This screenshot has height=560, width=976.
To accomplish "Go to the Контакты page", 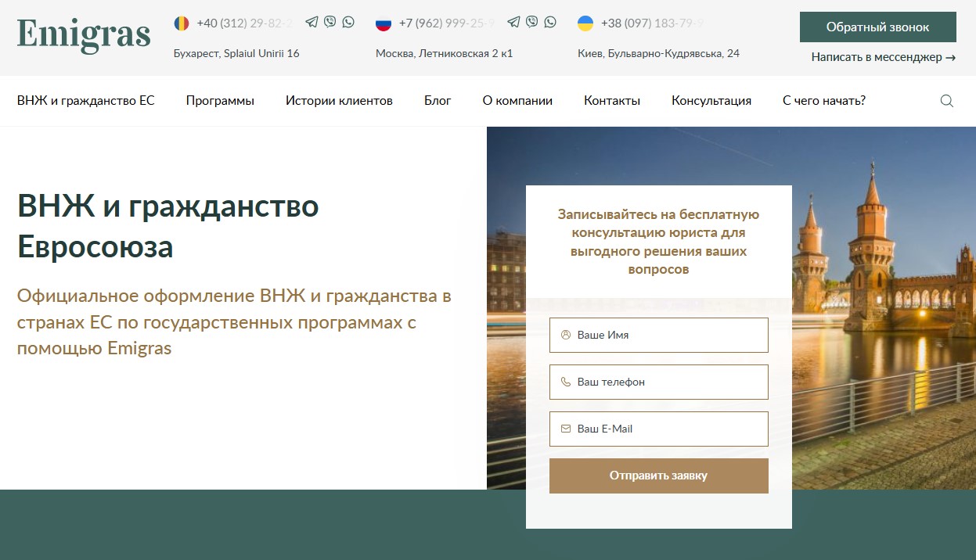I will coord(612,101).
